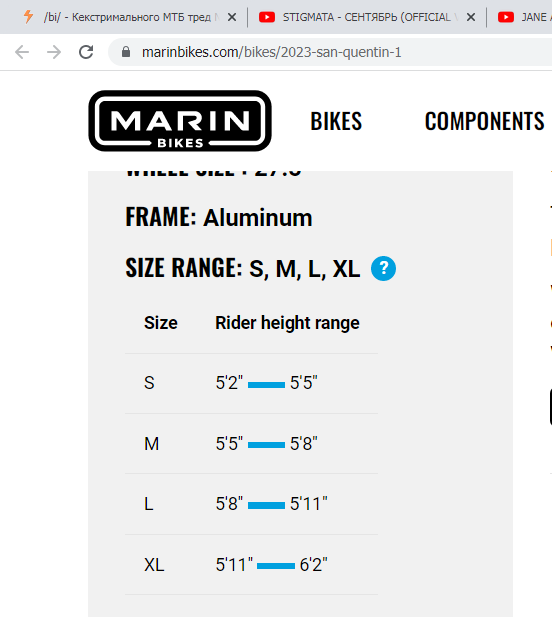View site security lock info

pyautogui.click(x=126, y=52)
